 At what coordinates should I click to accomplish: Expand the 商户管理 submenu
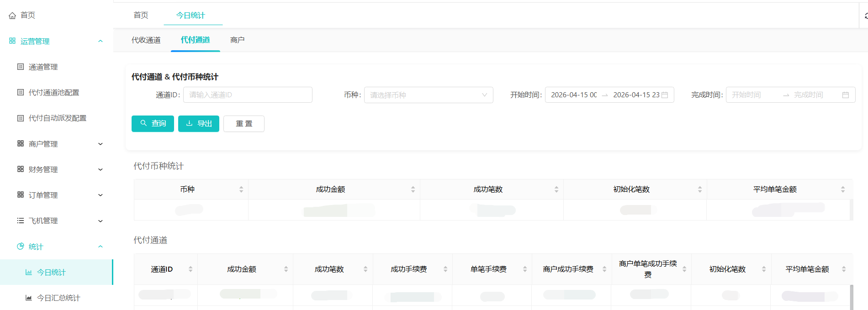point(101,144)
